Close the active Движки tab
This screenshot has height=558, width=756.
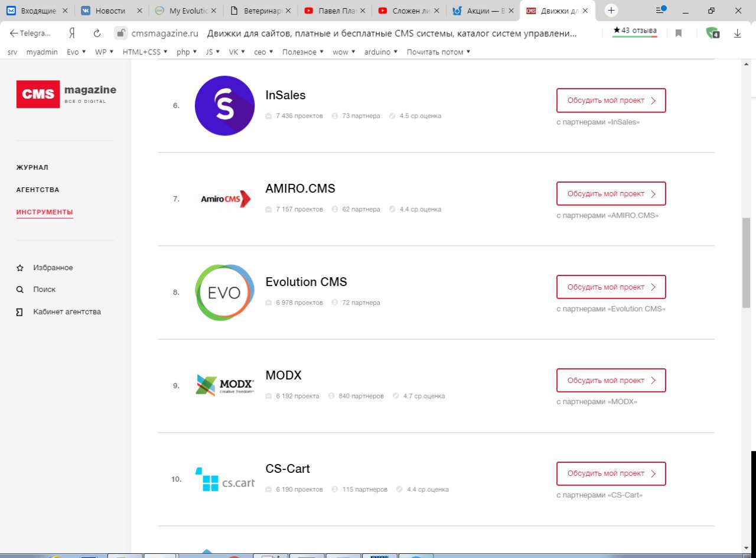585,11
